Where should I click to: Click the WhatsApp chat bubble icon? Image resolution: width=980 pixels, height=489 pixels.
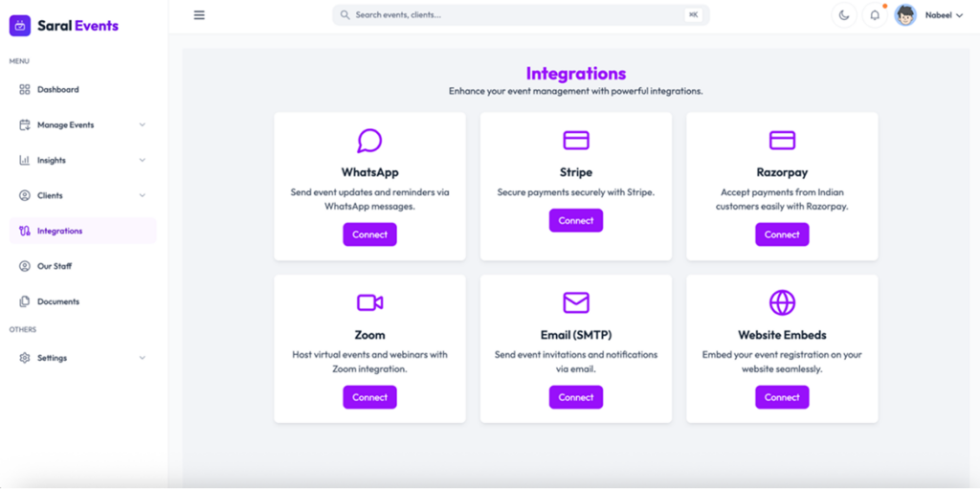369,141
